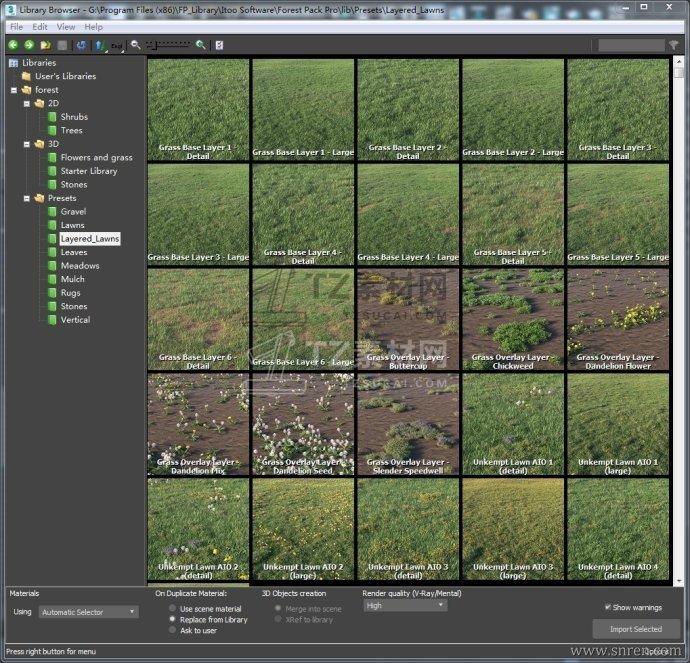Select the Ask to user radio button
The height and width of the screenshot is (663, 690).
172,630
